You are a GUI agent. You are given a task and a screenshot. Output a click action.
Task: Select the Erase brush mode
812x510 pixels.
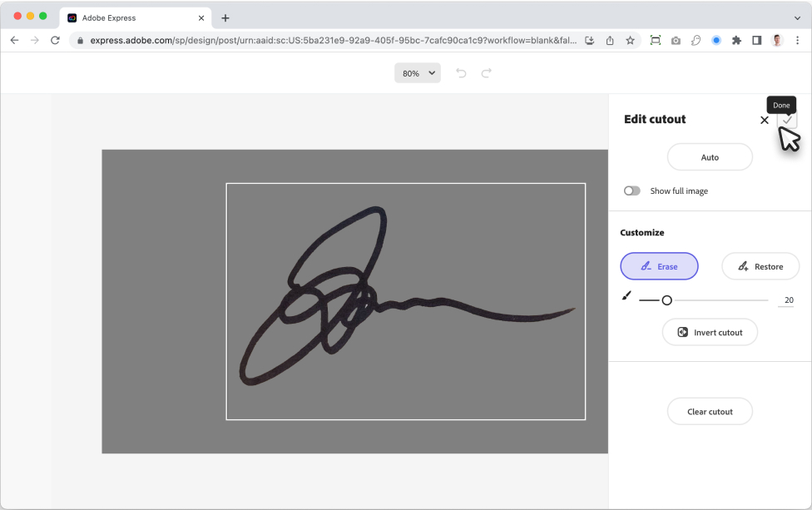pyautogui.click(x=659, y=266)
